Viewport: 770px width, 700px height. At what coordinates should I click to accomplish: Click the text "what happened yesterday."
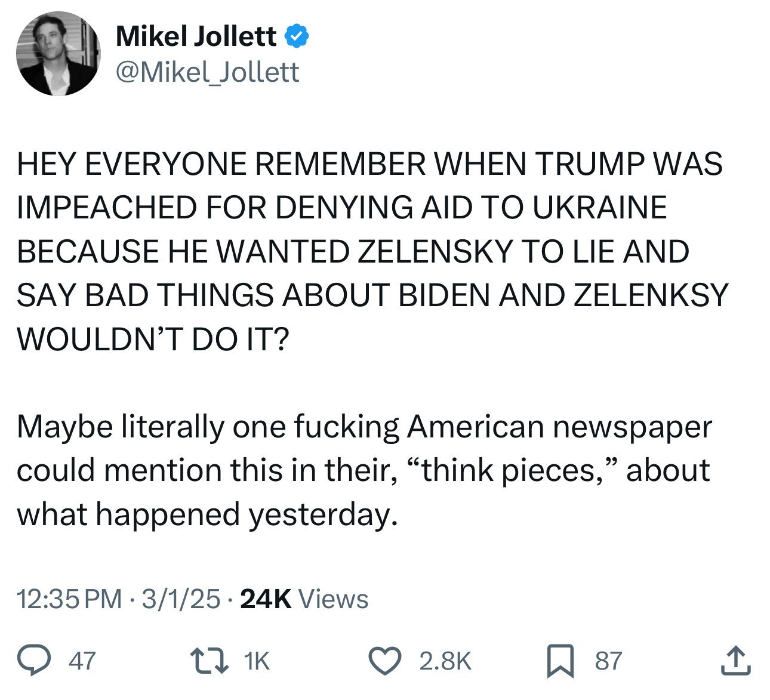(207, 514)
